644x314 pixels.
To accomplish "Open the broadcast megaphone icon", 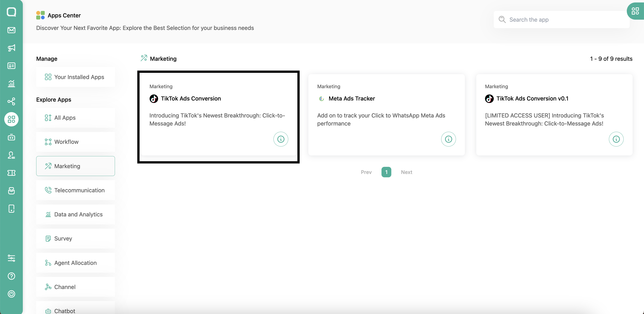I will pos(11,48).
